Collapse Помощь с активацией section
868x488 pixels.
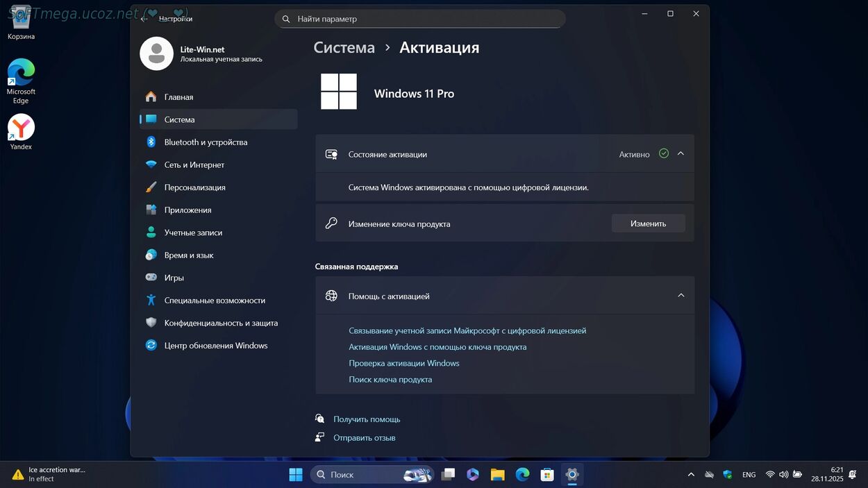tap(681, 296)
